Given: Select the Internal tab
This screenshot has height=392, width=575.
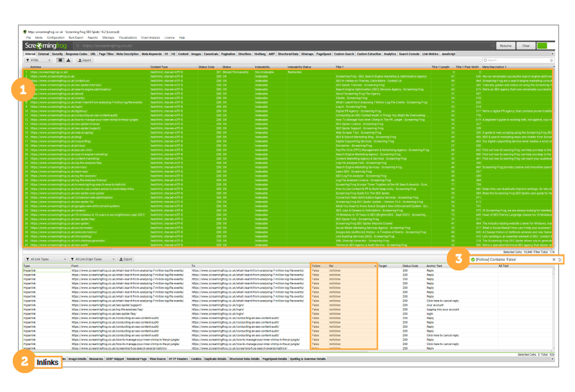Looking at the screenshot, I should (31, 54).
